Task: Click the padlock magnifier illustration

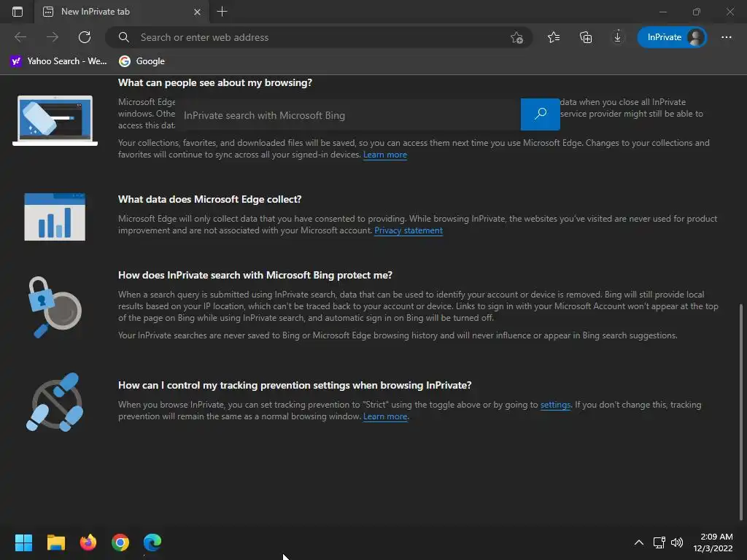Action: click(x=54, y=307)
